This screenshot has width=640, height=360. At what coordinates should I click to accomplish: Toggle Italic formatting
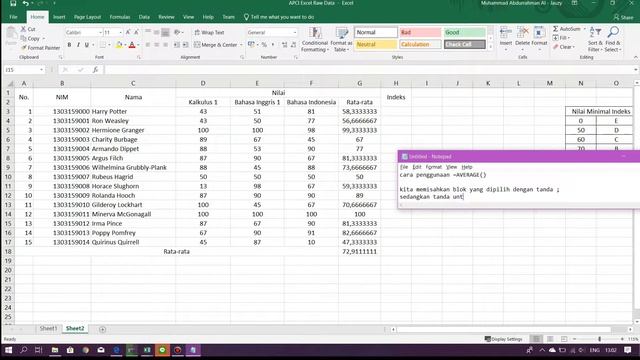point(78,45)
